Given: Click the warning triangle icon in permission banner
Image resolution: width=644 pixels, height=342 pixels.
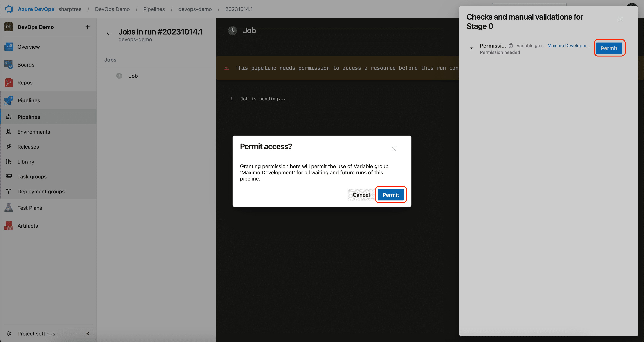Looking at the screenshot, I should coord(227,68).
